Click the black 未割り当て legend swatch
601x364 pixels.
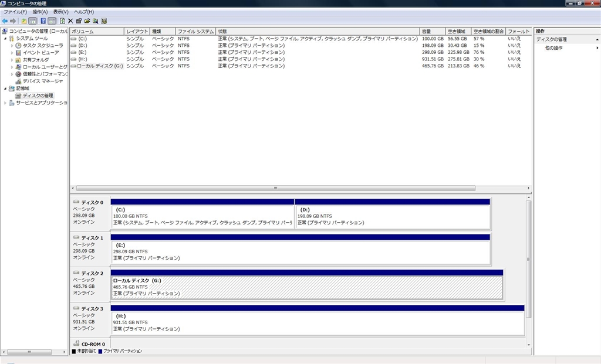click(x=74, y=351)
